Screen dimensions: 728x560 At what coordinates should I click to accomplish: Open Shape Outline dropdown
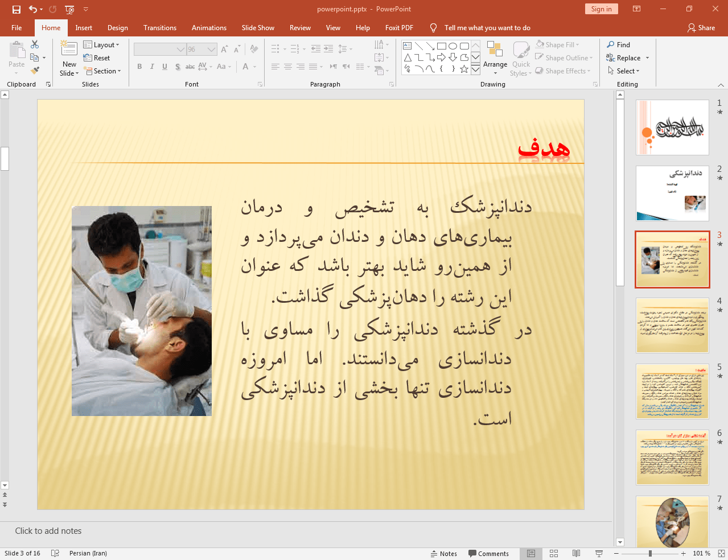click(x=564, y=57)
